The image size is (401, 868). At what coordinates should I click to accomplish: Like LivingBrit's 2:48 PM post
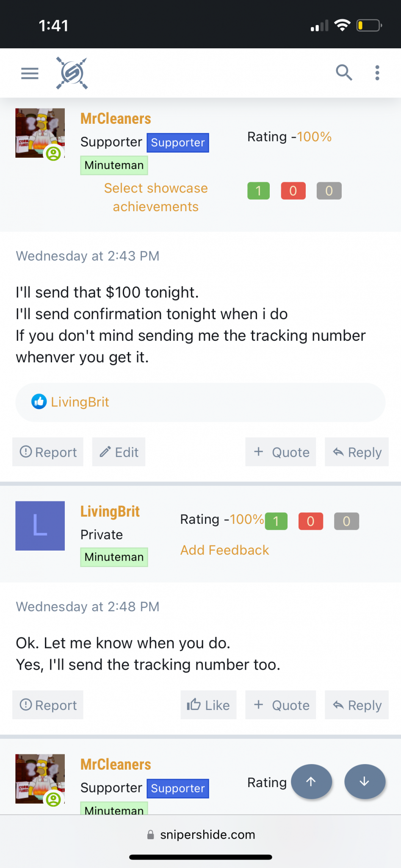tap(208, 705)
